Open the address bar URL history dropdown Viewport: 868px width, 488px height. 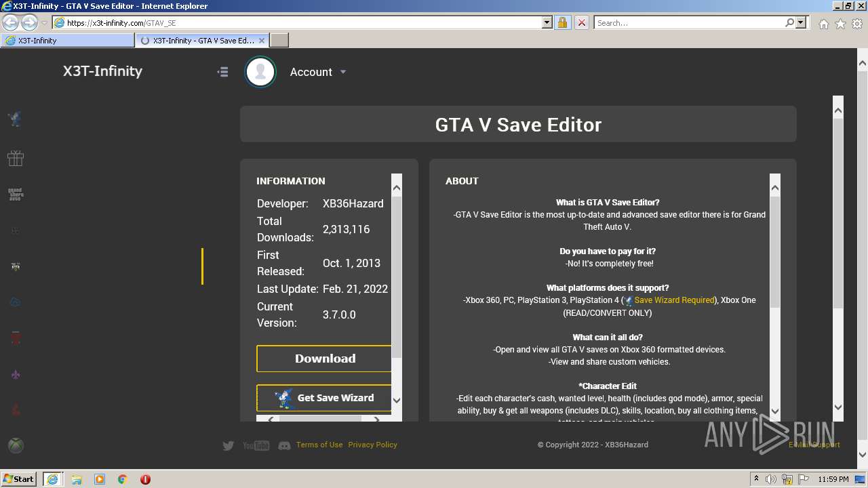point(547,23)
